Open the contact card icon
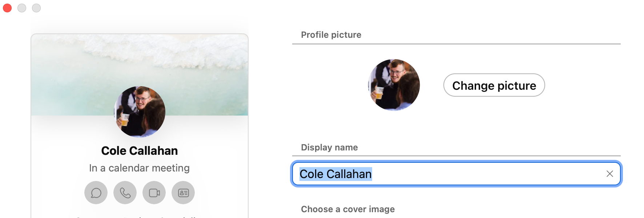Image resolution: width=644 pixels, height=218 pixels. (183, 193)
